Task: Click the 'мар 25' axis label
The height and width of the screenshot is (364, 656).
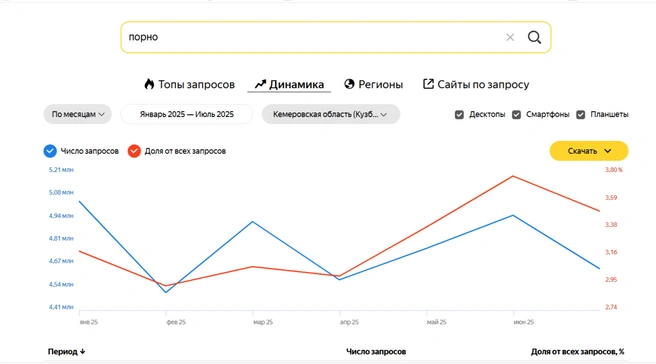Action: 263,322
